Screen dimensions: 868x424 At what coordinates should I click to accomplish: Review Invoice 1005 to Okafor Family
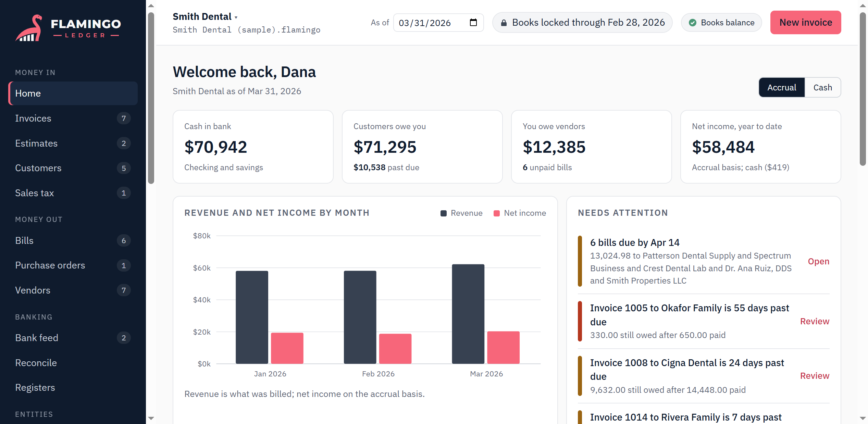coord(815,321)
